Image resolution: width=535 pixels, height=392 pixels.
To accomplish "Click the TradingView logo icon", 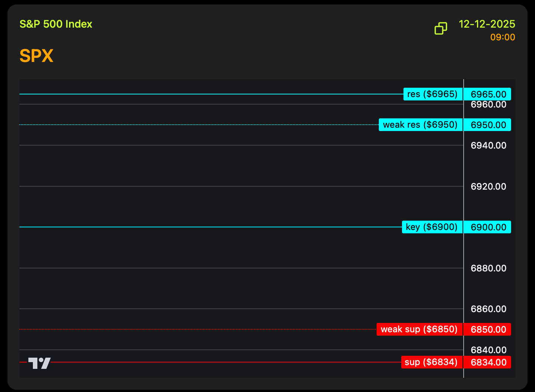I will 39,363.
